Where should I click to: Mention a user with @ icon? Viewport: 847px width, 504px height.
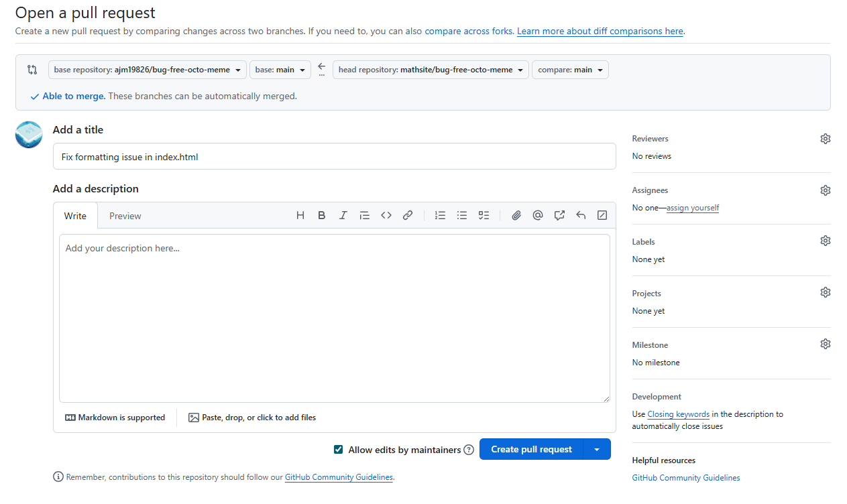click(538, 215)
